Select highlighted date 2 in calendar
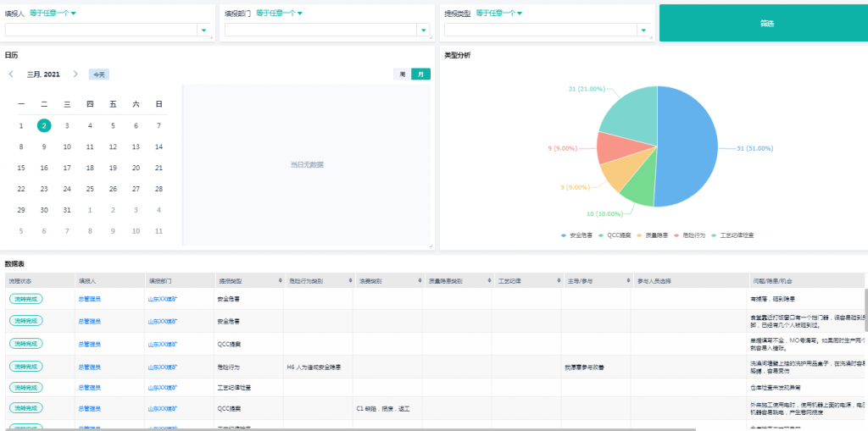868x431 pixels. tap(44, 125)
